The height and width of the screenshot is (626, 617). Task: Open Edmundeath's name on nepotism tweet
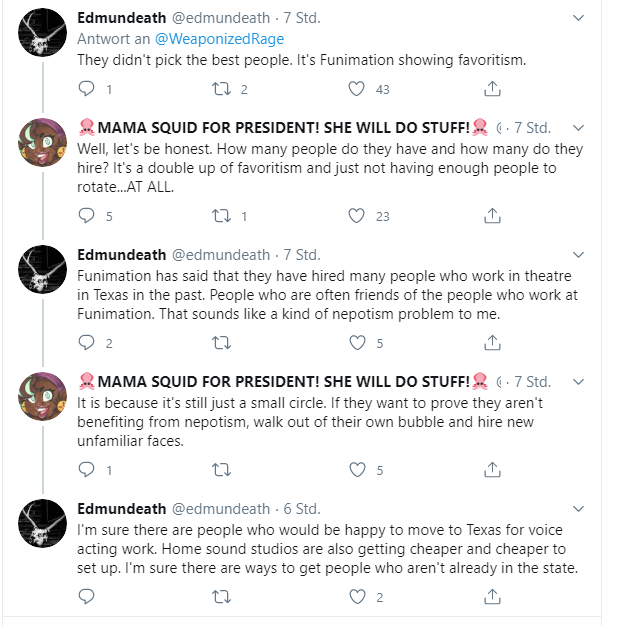pos(121,255)
